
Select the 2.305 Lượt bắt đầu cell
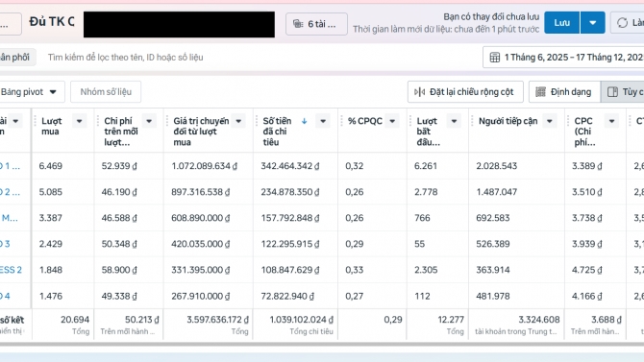pyautogui.click(x=437, y=270)
